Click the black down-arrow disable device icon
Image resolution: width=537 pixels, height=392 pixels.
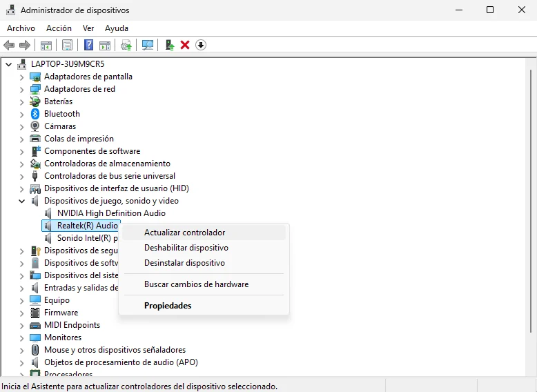201,45
